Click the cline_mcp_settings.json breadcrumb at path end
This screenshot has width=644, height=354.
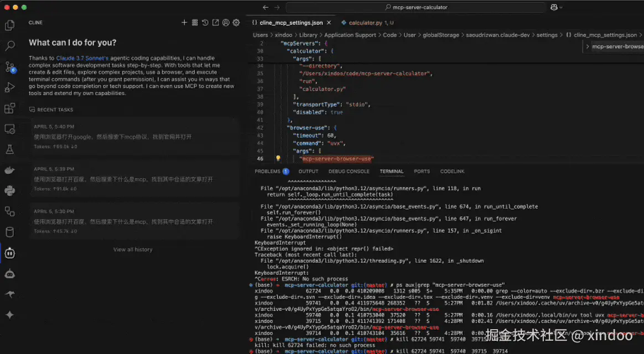(x=605, y=35)
